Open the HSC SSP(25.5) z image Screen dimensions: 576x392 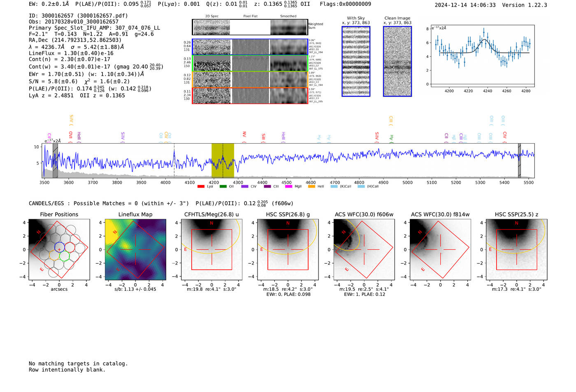(516, 250)
